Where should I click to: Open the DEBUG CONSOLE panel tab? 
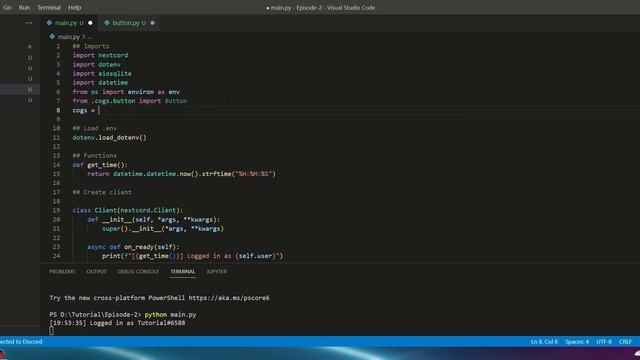click(x=138, y=271)
